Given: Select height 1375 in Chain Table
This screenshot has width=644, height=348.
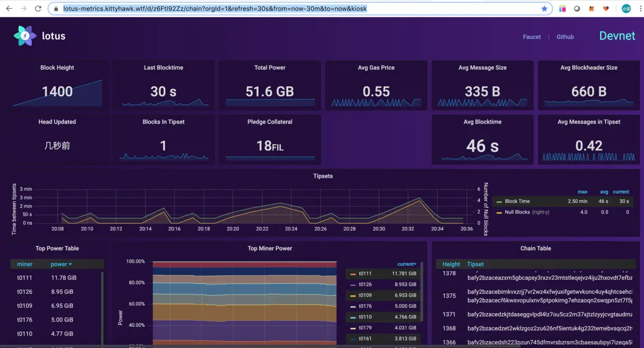Looking at the screenshot, I should point(449,296).
